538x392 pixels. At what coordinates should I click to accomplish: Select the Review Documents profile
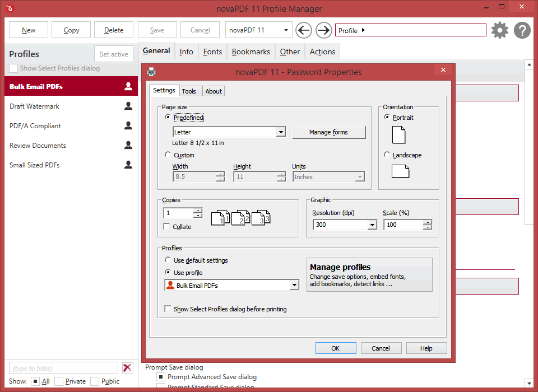click(x=71, y=145)
